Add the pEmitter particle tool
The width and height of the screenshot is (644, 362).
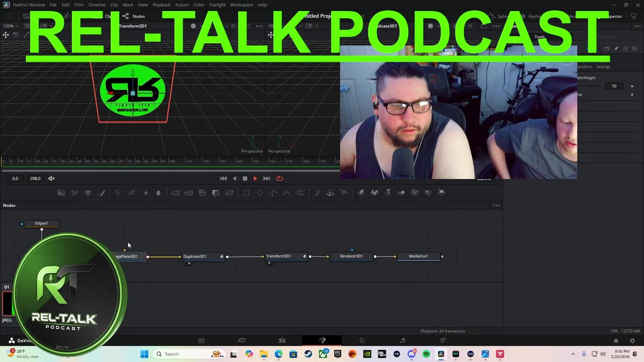click(317, 193)
